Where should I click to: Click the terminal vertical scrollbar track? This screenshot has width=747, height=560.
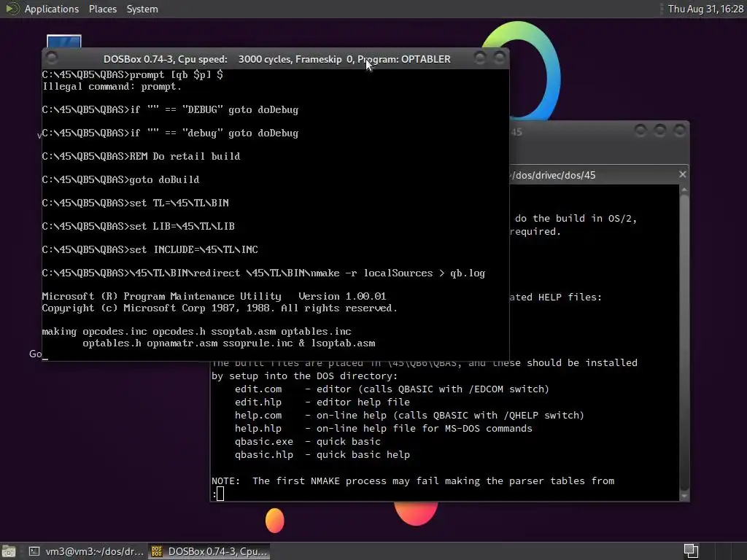coord(684,343)
